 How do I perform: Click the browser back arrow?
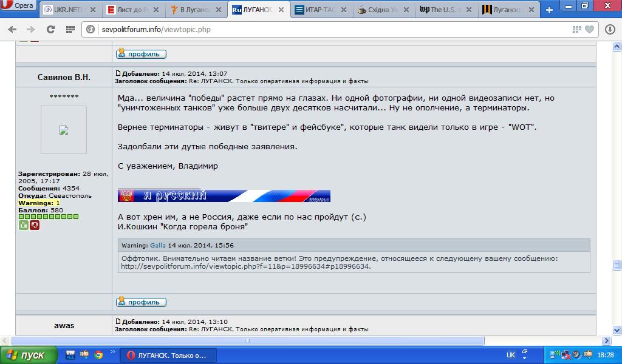[12, 29]
